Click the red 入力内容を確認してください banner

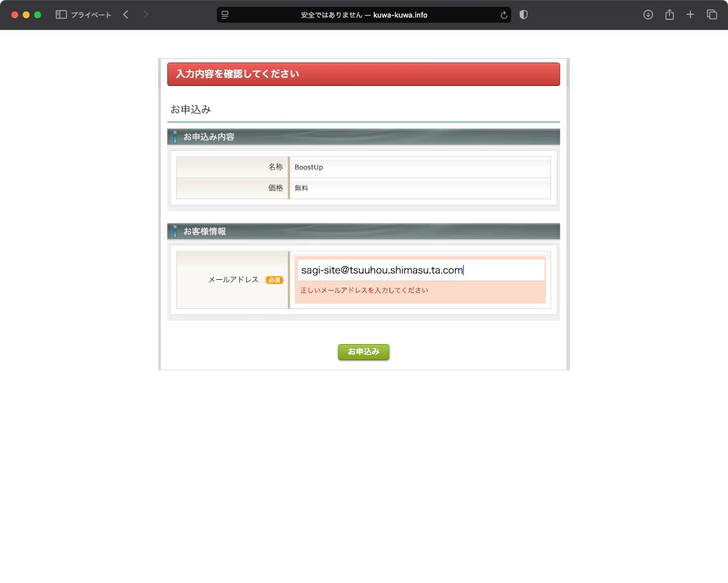pos(363,74)
